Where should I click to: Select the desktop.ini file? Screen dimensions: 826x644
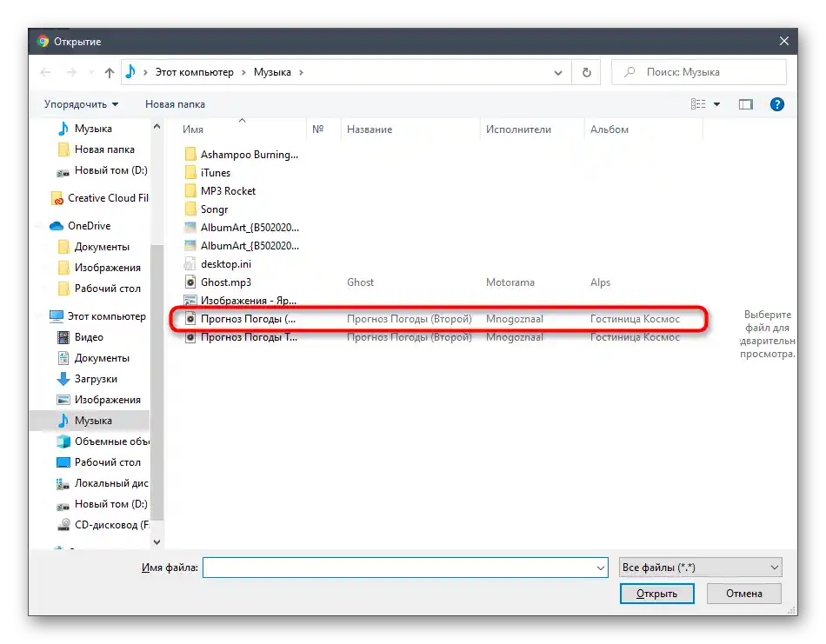218,264
